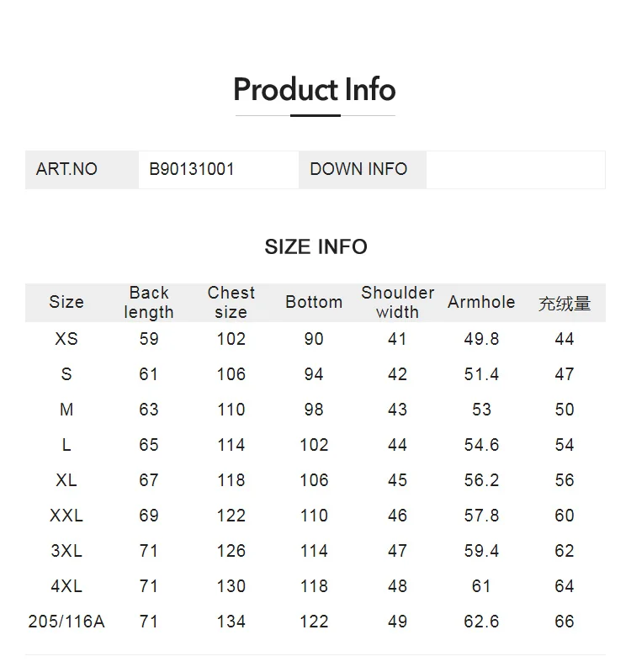Viewport: 631px width, 672px height.
Task: Click the Bottom column header
Action: pyautogui.click(x=314, y=302)
